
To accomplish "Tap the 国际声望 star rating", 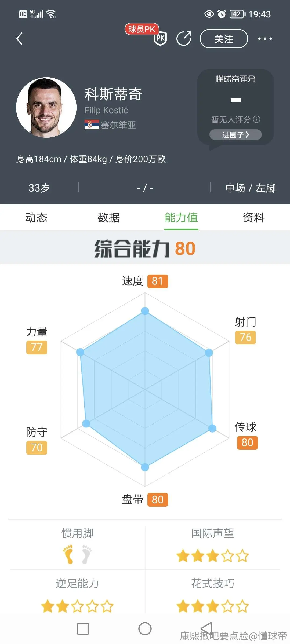I will [x=213, y=556].
